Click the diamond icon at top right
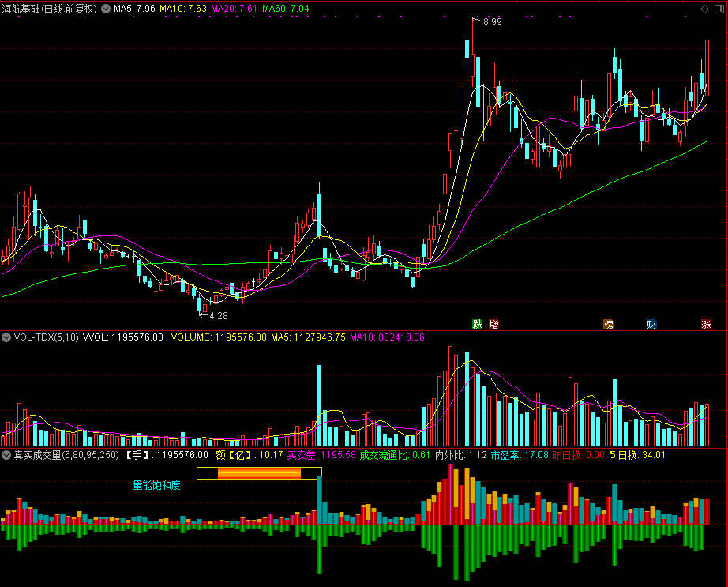Screen dimensions: 728x587 (x=704, y=9)
